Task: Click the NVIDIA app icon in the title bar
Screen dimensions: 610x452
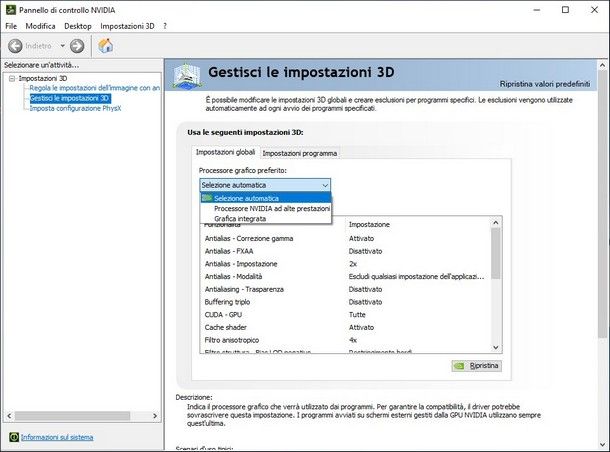Action: [x=11, y=10]
